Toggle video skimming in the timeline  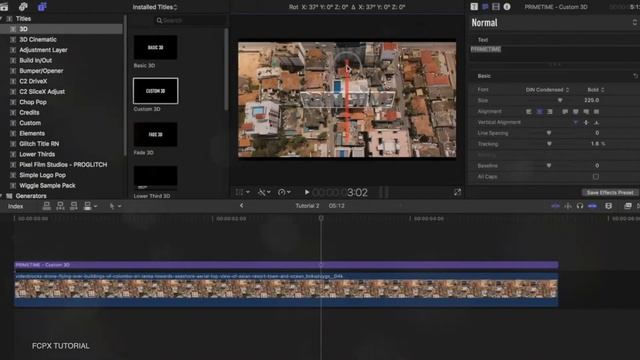pyautogui.click(x=555, y=206)
